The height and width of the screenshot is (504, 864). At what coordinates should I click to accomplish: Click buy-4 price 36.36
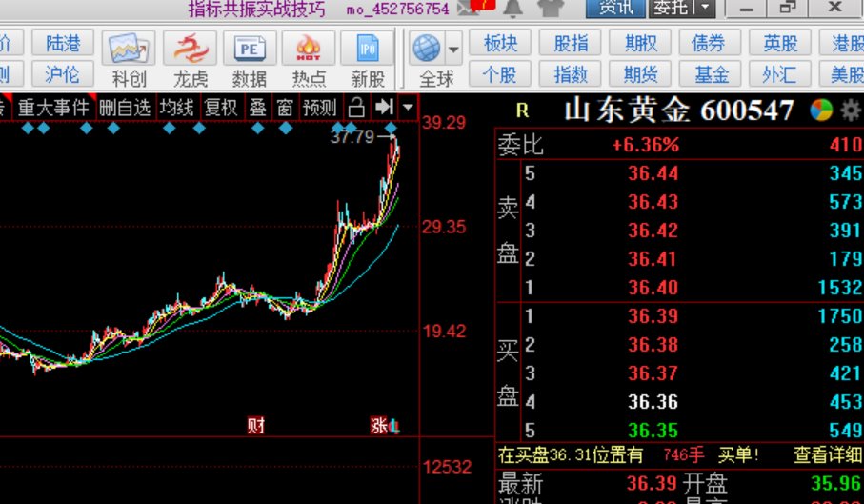653,401
